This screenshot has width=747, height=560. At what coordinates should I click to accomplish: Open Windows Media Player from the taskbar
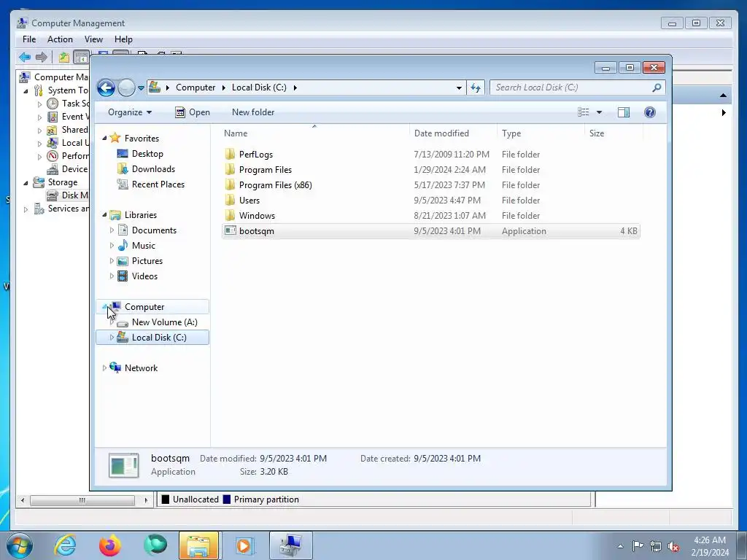coord(244,545)
